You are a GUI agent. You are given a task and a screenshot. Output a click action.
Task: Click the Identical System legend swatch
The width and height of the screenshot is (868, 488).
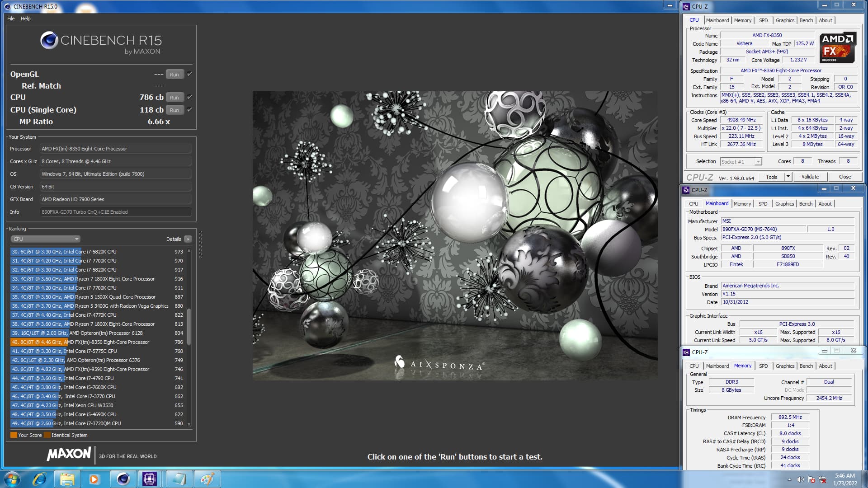coord(47,435)
